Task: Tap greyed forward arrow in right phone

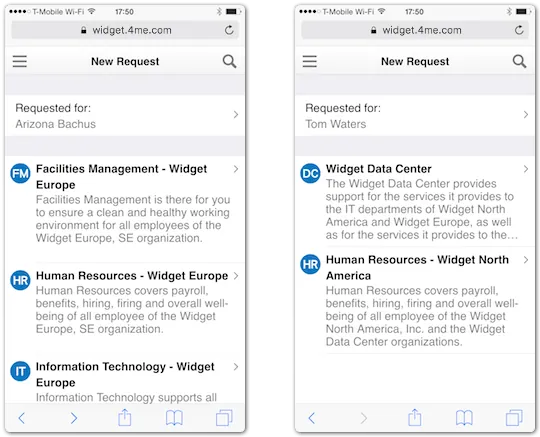Action: (x=364, y=418)
